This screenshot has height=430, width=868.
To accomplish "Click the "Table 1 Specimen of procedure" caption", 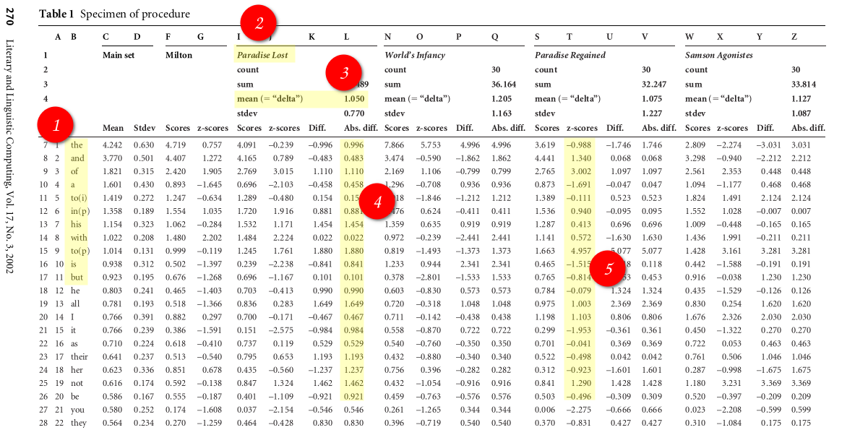I will (x=114, y=14).
